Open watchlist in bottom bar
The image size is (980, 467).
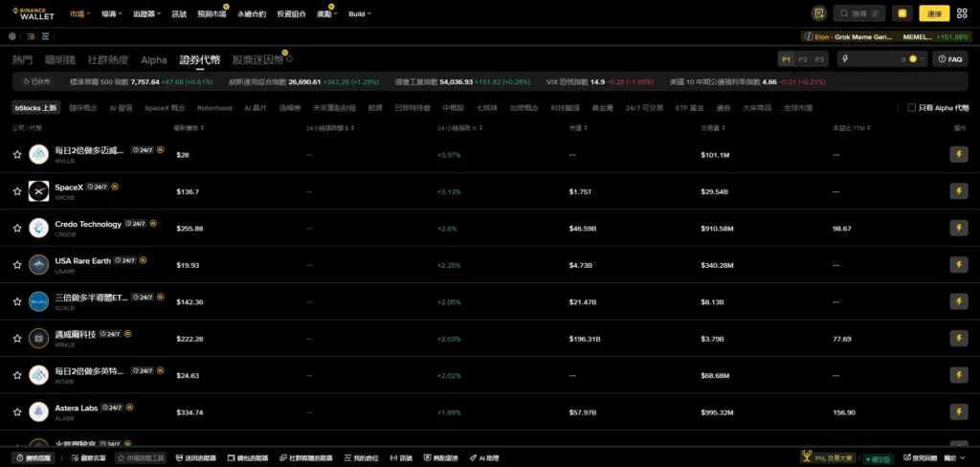point(88,458)
